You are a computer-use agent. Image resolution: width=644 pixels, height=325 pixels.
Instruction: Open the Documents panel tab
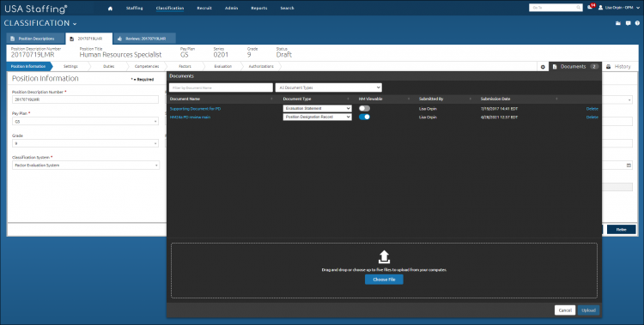[574, 67]
